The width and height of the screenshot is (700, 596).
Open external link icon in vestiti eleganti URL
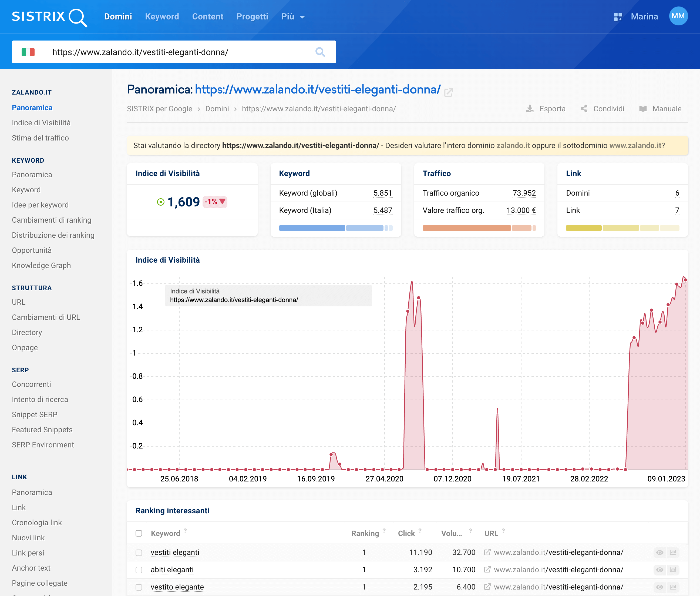[x=487, y=552]
